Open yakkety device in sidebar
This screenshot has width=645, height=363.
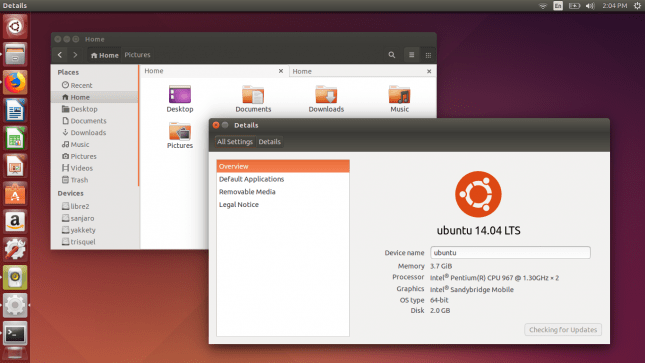[95, 230]
